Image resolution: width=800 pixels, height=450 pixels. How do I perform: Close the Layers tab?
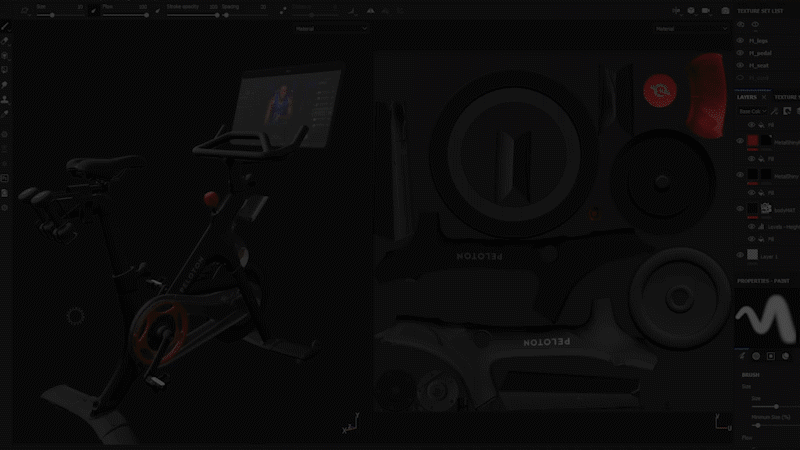tap(764, 97)
